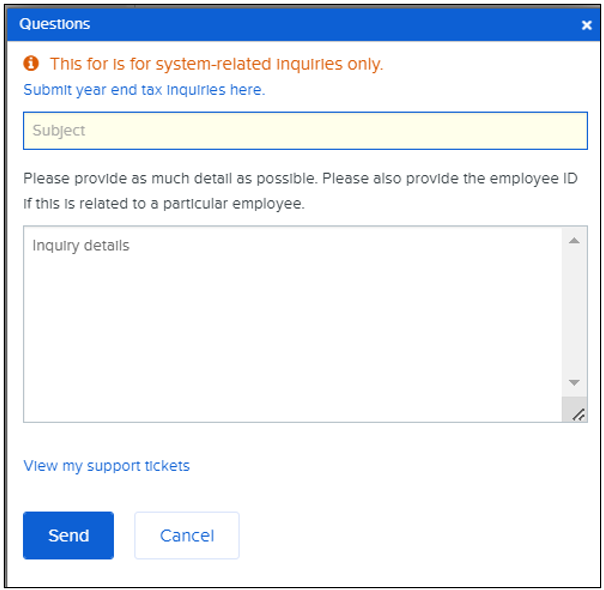Click the resize handle of the inquiry box
Screen dimensions: 604x590
coord(578,413)
